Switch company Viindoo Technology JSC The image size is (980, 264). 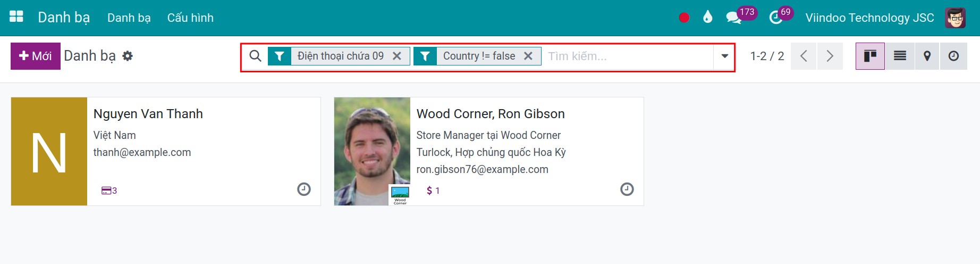[869, 18]
